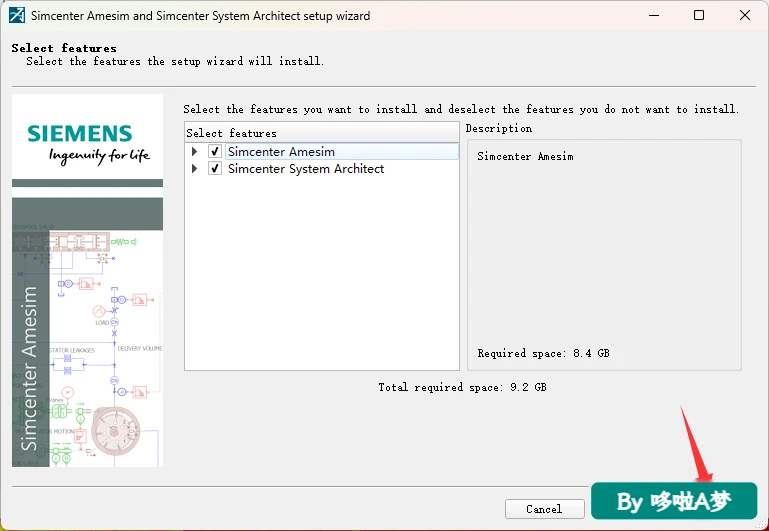Screen dimensions: 769x531
Task: Maximize the setup wizard window
Action: click(699, 16)
